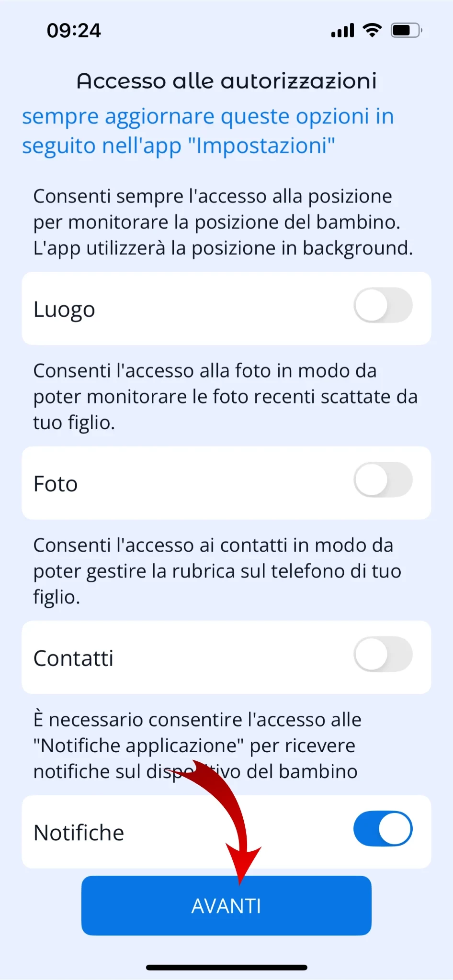
Task: Tap the Wi-Fi status icon
Action: click(372, 30)
